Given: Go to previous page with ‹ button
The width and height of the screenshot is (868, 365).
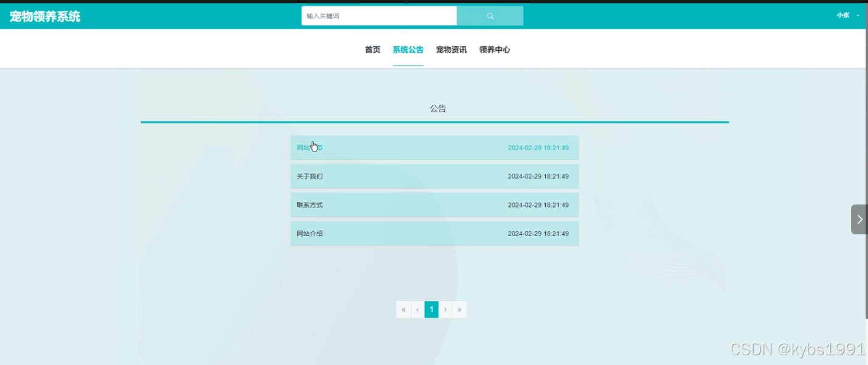Looking at the screenshot, I should (418, 310).
